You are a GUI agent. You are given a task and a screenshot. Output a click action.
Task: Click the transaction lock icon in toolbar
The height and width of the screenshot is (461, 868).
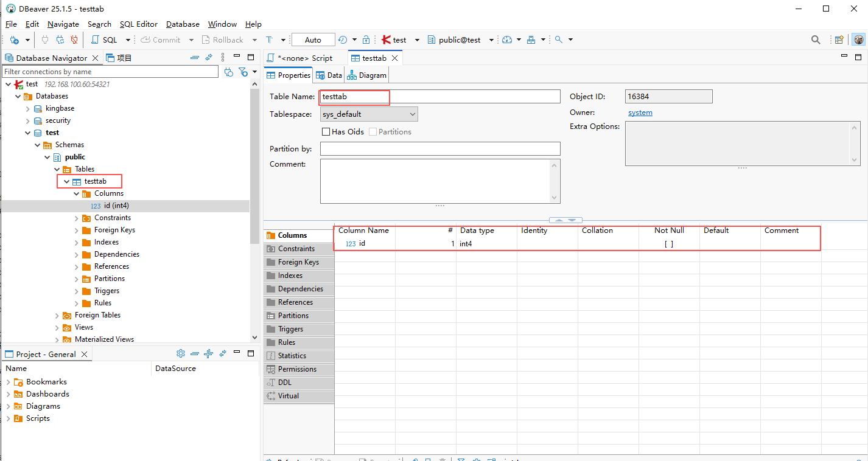[x=366, y=40]
